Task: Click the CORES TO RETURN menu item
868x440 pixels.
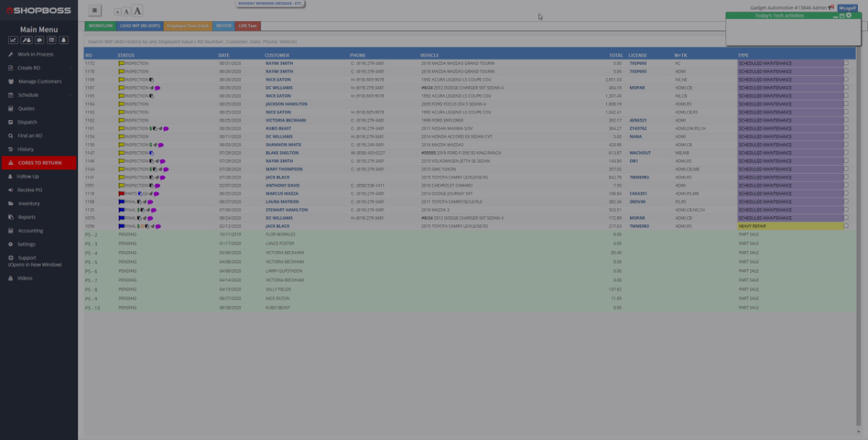Action: coord(39,162)
